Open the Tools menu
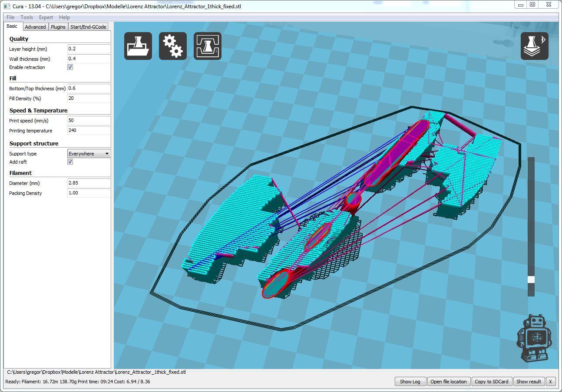The width and height of the screenshot is (562, 392). (x=26, y=17)
